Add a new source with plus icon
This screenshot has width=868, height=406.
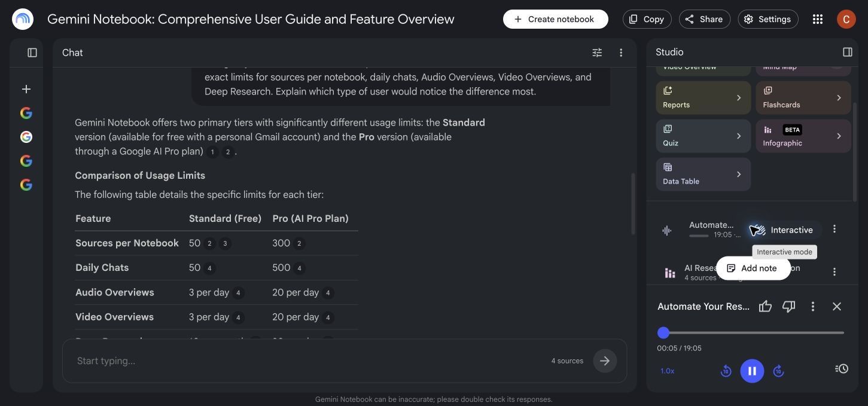26,89
